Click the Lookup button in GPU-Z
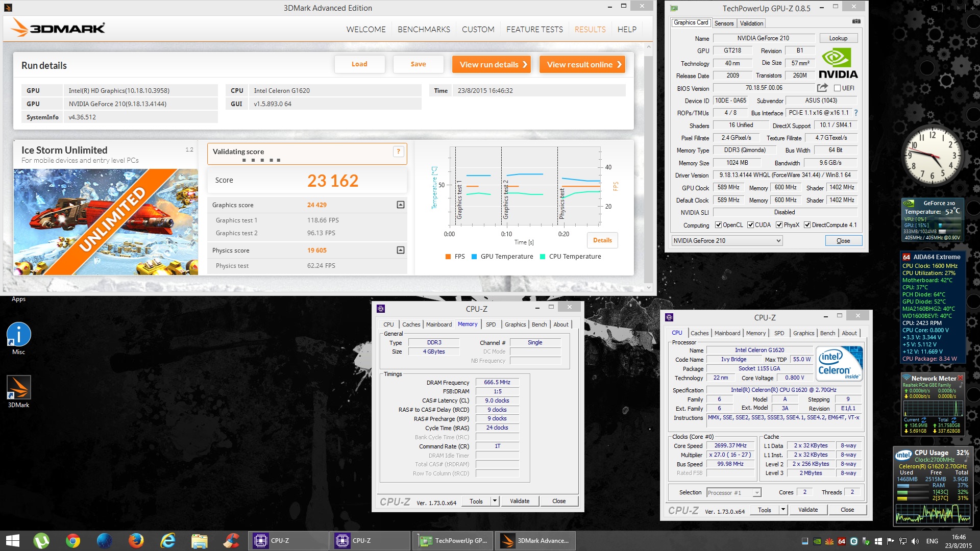980x551 pixels. click(x=838, y=38)
